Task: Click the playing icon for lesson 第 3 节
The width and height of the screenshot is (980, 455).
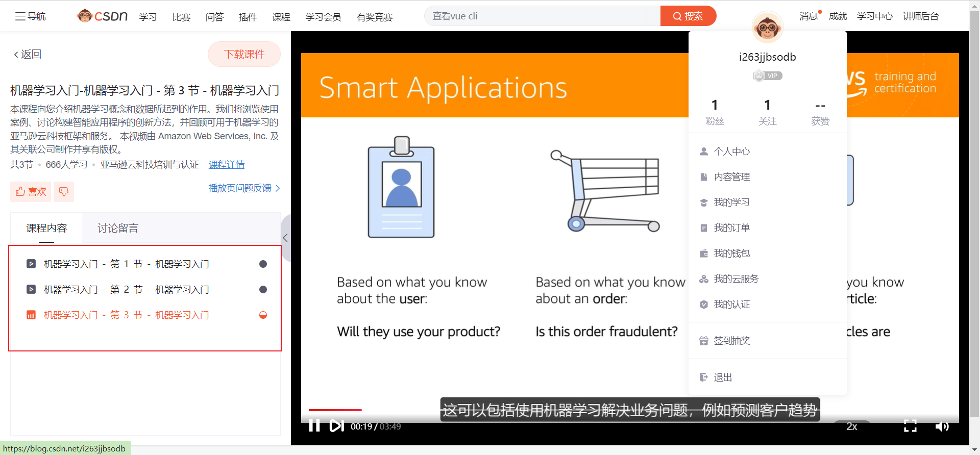Action: click(x=31, y=315)
